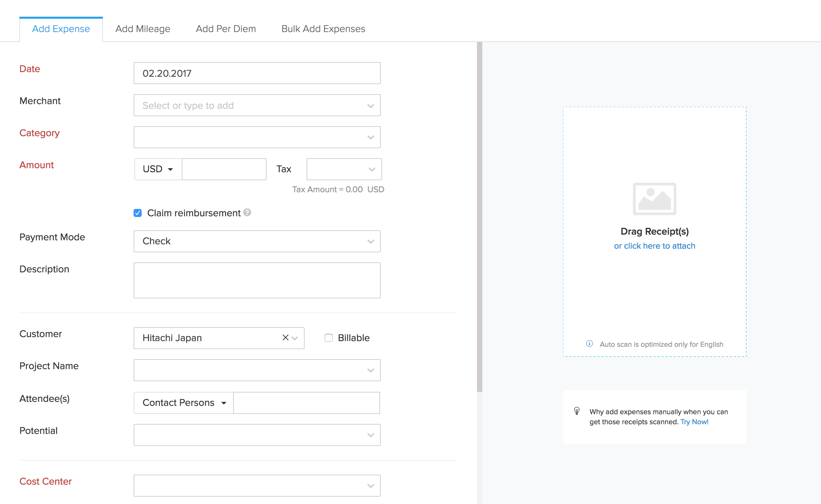Screen dimensions: 821x504
Task: Click or click here to attach receipt link
Action: (x=654, y=246)
